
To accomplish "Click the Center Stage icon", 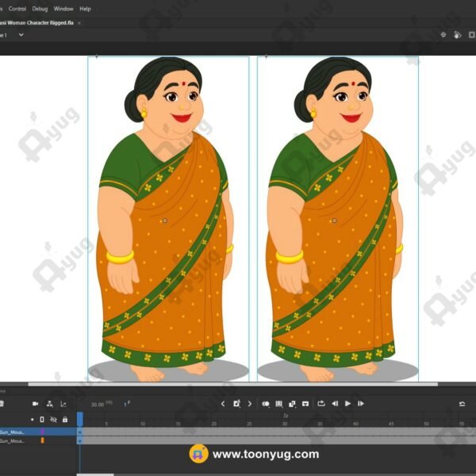I will (x=443, y=35).
